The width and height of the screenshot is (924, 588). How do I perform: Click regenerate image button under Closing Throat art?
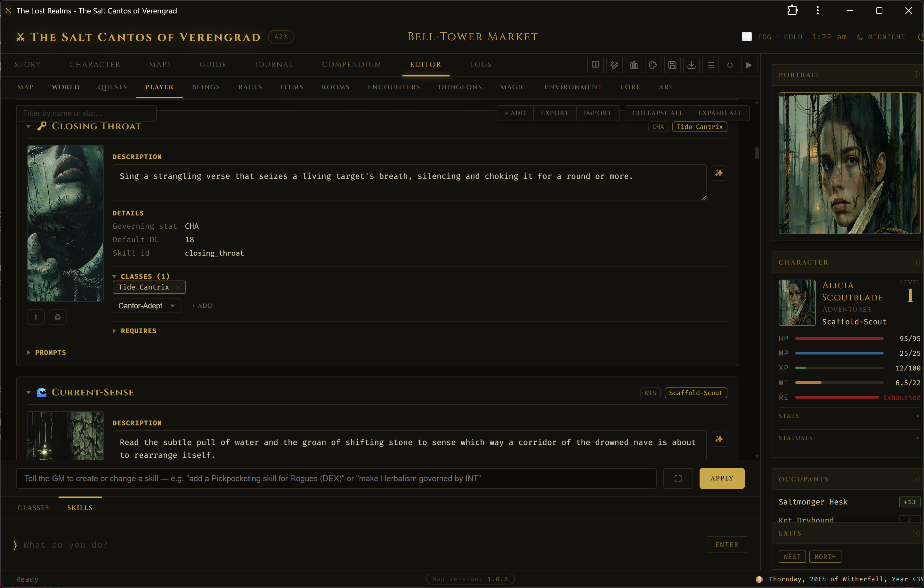[x=58, y=317]
